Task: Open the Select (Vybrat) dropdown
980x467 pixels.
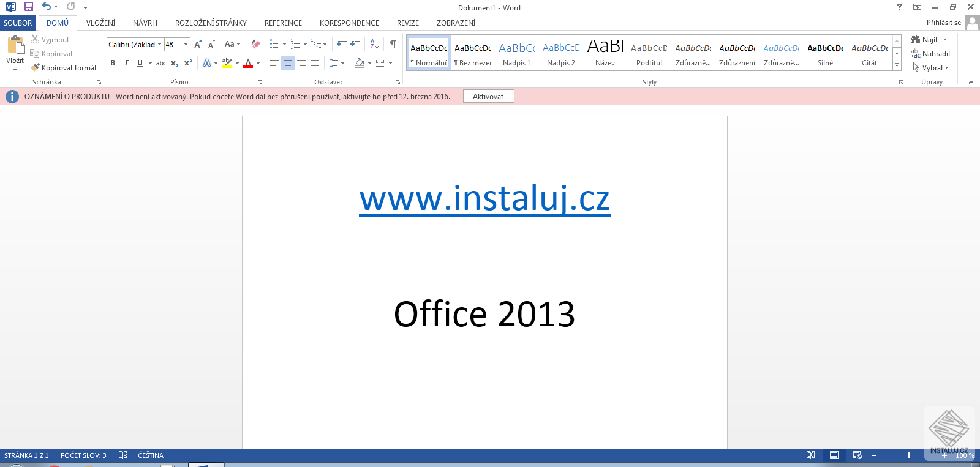Action: click(930, 68)
